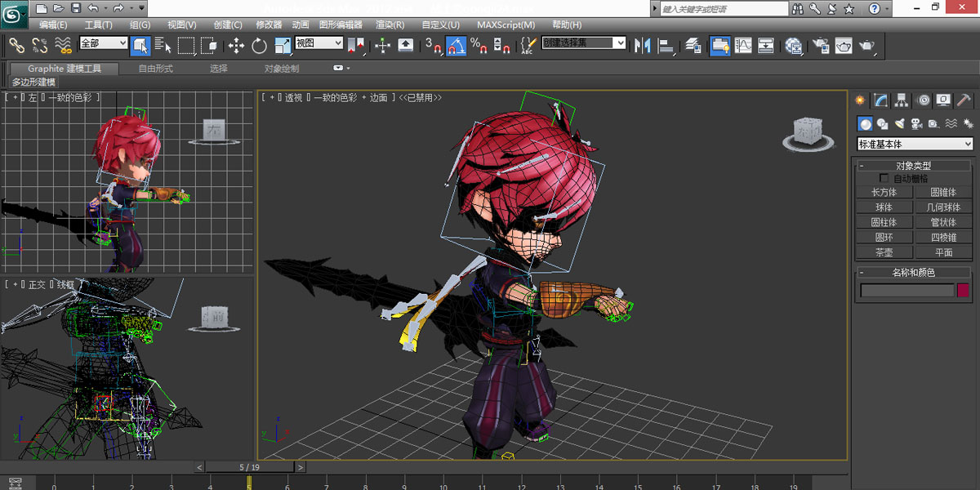Activate the Rotate tool
The image size is (980, 490).
pos(260,46)
